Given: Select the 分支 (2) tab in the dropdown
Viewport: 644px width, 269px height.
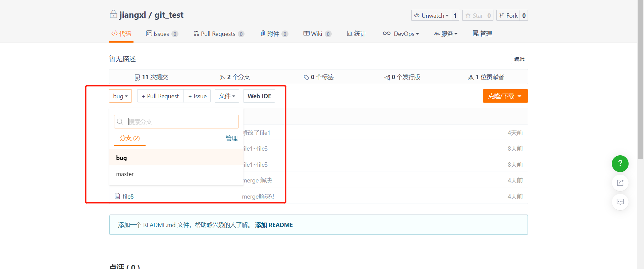Looking at the screenshot, I should click(x=130, y=138).
